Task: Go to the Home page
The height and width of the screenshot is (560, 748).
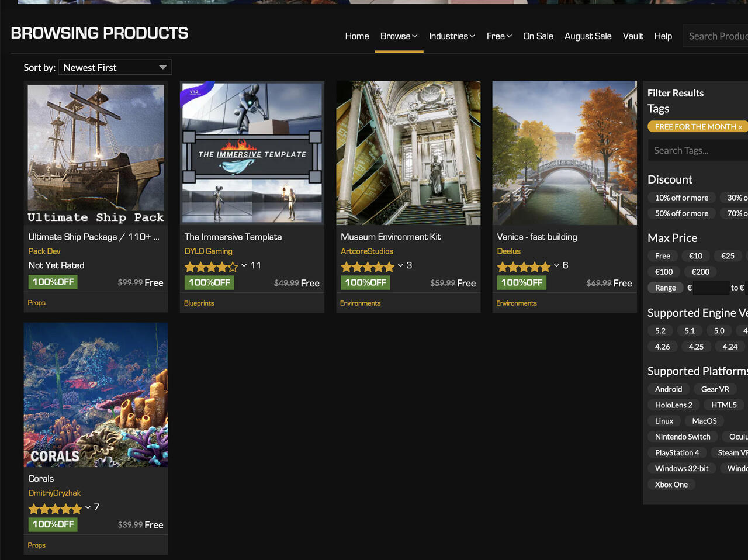Action: pos(357,36)
